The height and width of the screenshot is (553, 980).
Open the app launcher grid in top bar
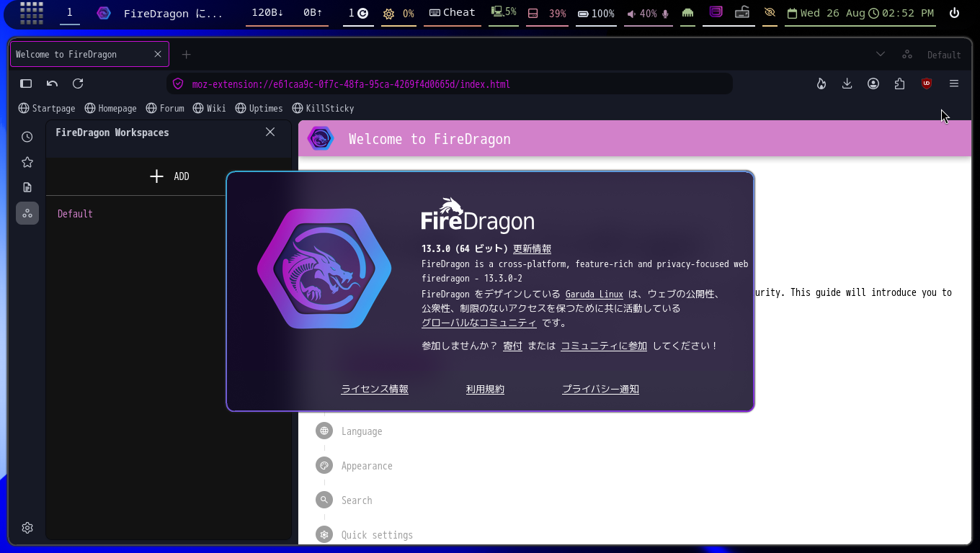tap(32, 13)
